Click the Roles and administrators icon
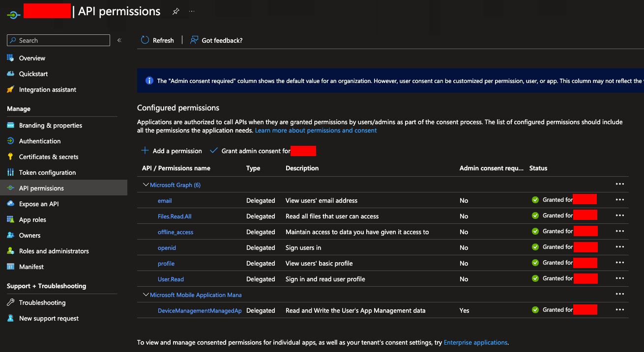 point(10,251)
